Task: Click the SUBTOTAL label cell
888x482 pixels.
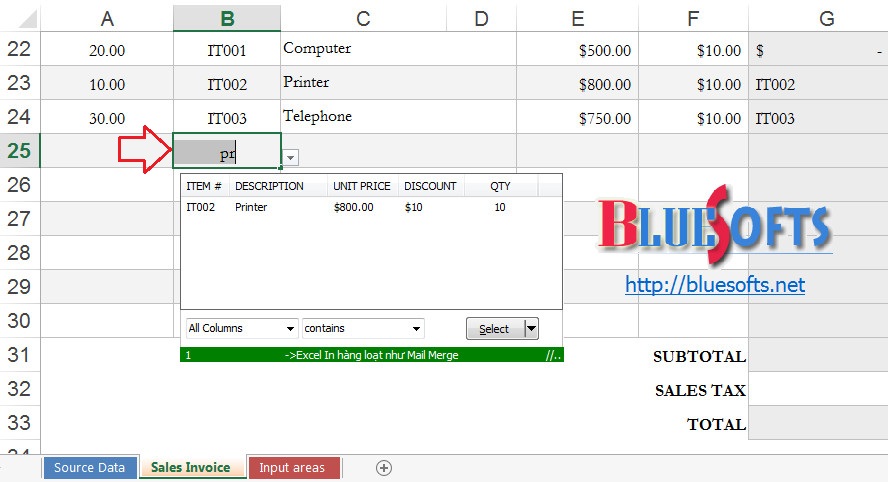Action: (x=699, y=356)
